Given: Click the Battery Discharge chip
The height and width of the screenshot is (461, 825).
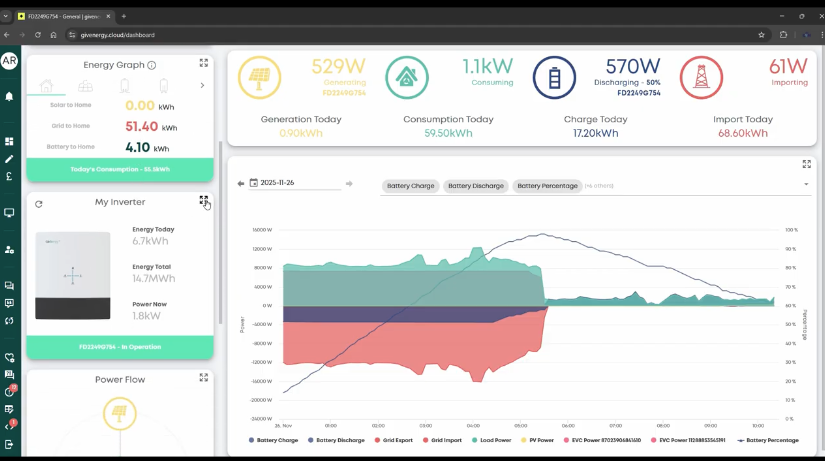Looking at the screenshot, I should point(475,186).
